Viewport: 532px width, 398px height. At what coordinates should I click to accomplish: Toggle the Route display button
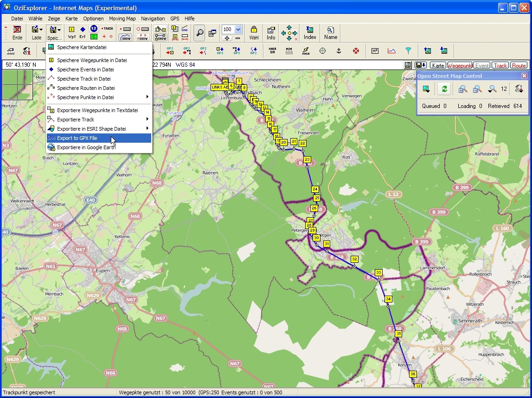[519, 65]
